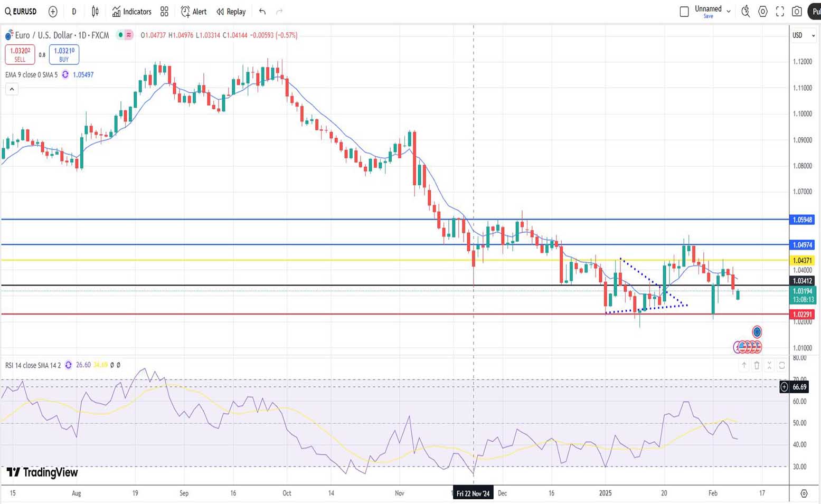Delete the RSI pane with trash icon

pos(757,365)
